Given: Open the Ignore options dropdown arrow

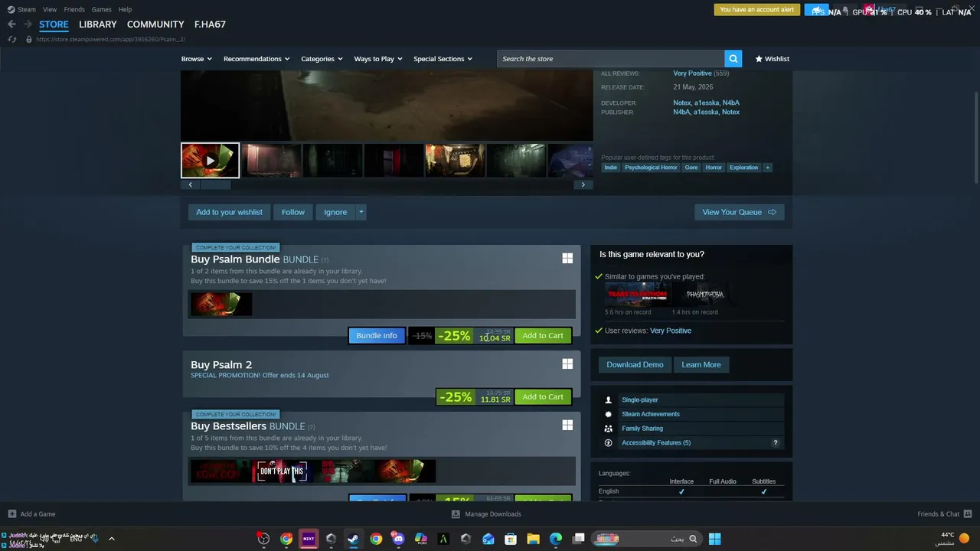Looking at the screenshot, I should [x=361, y=212].
